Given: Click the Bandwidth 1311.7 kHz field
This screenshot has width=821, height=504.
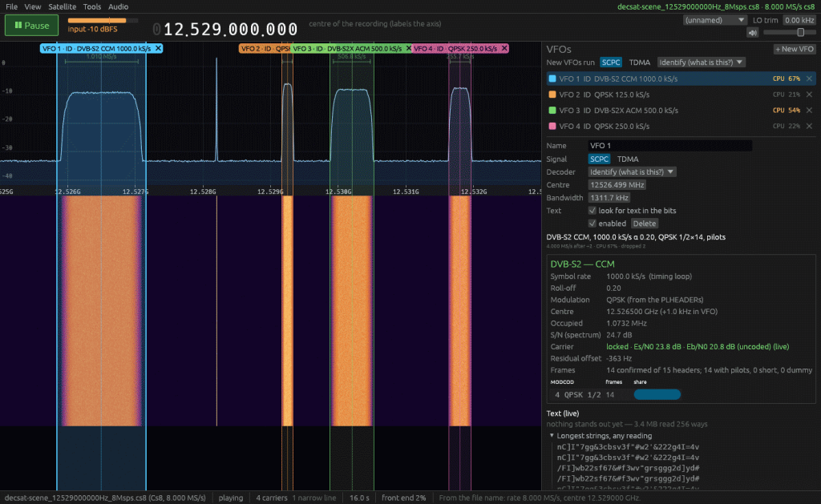Looking at the screenshot, I should (x=609, y=198).
